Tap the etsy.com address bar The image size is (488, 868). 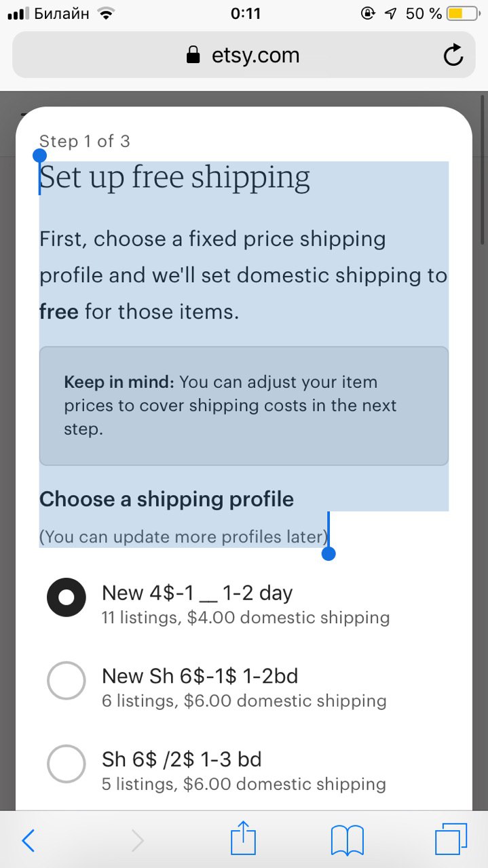point(244,55)
